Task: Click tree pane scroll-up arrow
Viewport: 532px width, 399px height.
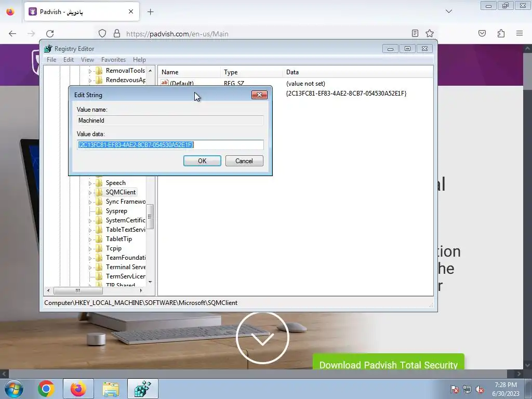Action: [150, 70]
